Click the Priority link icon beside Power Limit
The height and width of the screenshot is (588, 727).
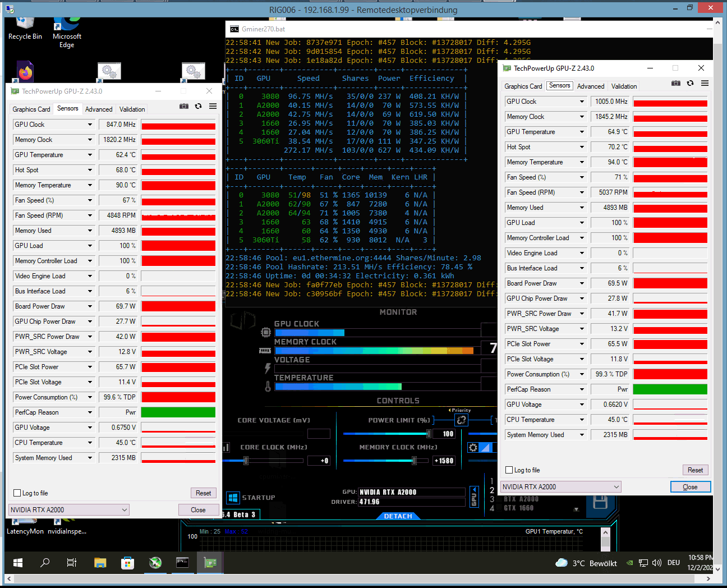click(461, 420)
